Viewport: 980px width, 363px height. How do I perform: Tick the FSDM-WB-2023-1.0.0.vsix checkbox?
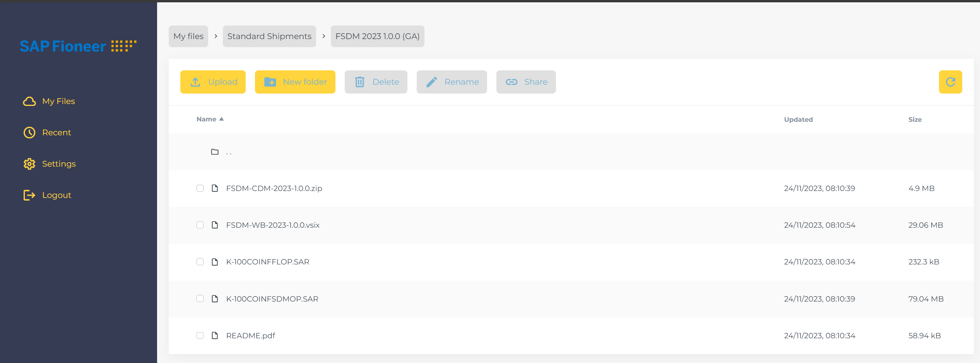coord(200,225)
